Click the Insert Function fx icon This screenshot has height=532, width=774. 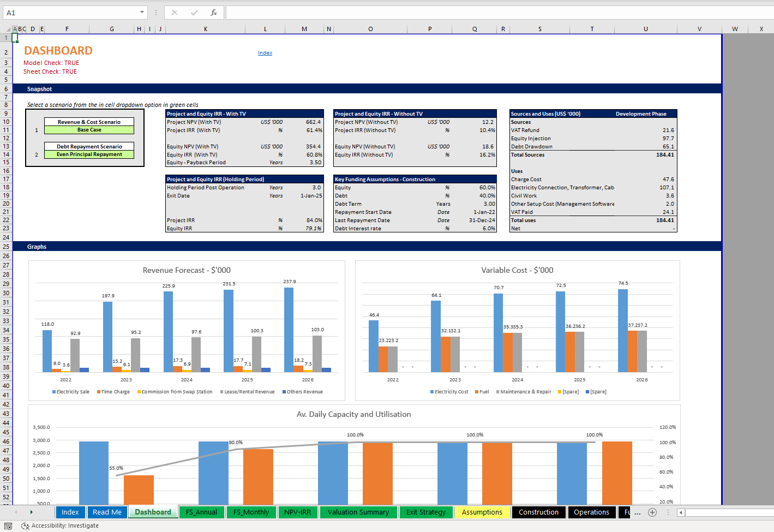click(213, 13)
